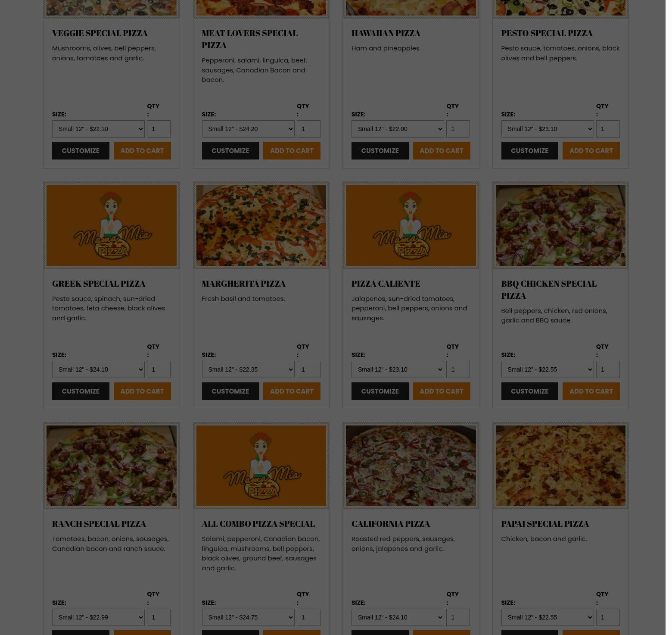Add Margherita Pizza to cart

pyautogui.click(x=292, y=391)
